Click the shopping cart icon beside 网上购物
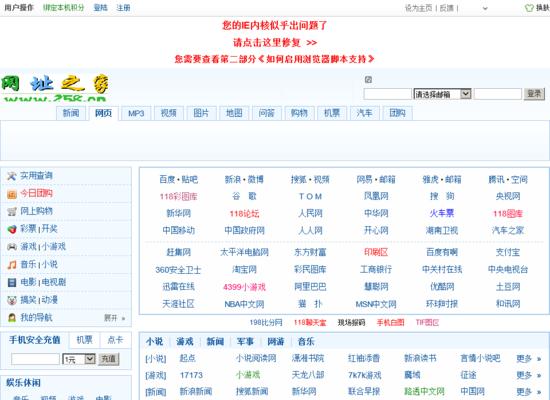550x400 pixels. pyautogui.click(x=12, y=212)
